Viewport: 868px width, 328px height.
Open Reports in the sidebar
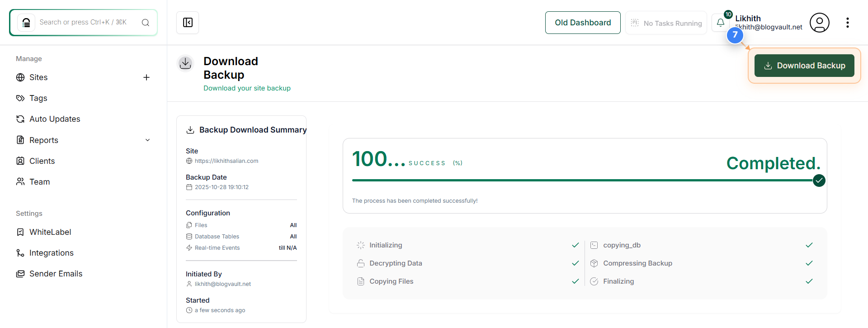tap(44, 140)
